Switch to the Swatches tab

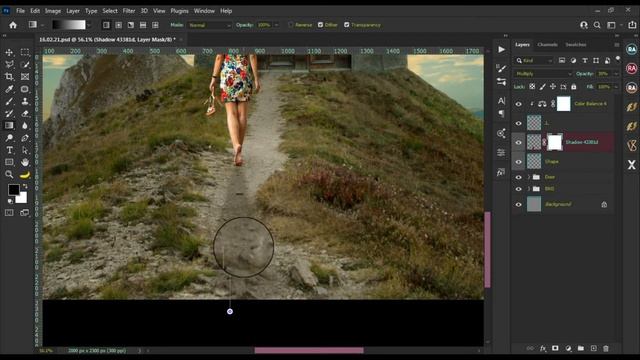576,44
